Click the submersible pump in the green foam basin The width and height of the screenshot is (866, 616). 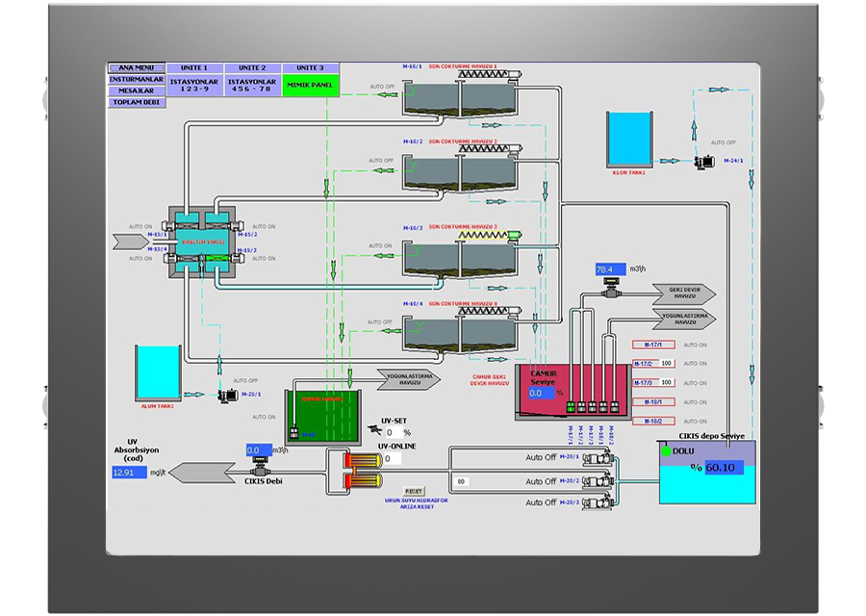[x=293, y=432]
